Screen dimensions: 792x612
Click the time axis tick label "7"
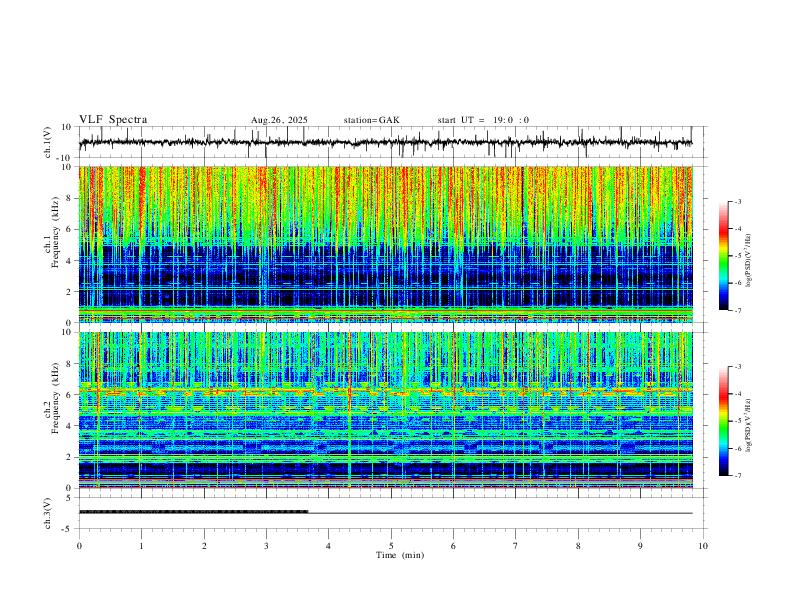[x=516, y=546]
